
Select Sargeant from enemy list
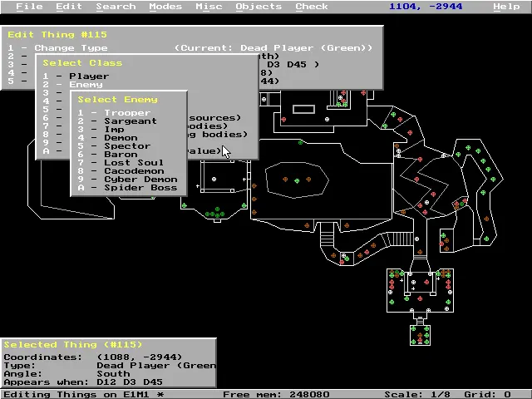tap(130, 121)
